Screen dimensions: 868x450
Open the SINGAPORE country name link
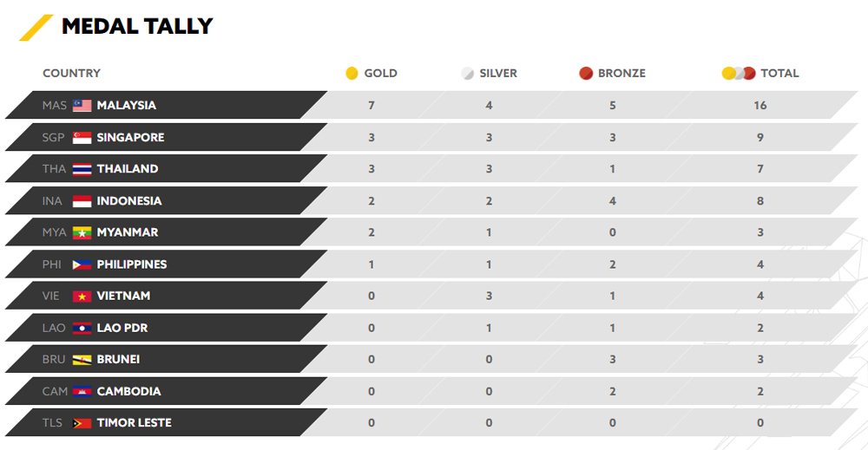[x=130, y=137]
